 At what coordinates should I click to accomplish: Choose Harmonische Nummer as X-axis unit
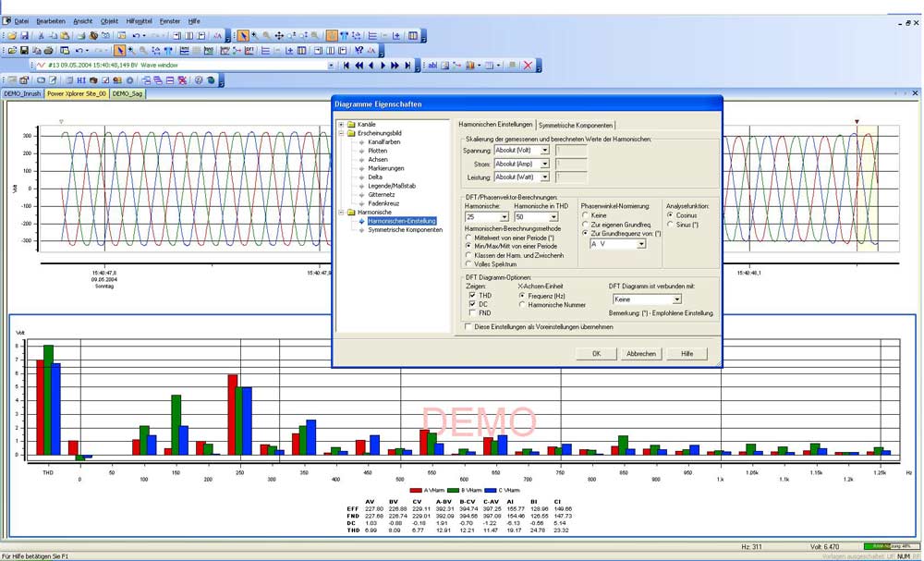(x=522, y=304)
